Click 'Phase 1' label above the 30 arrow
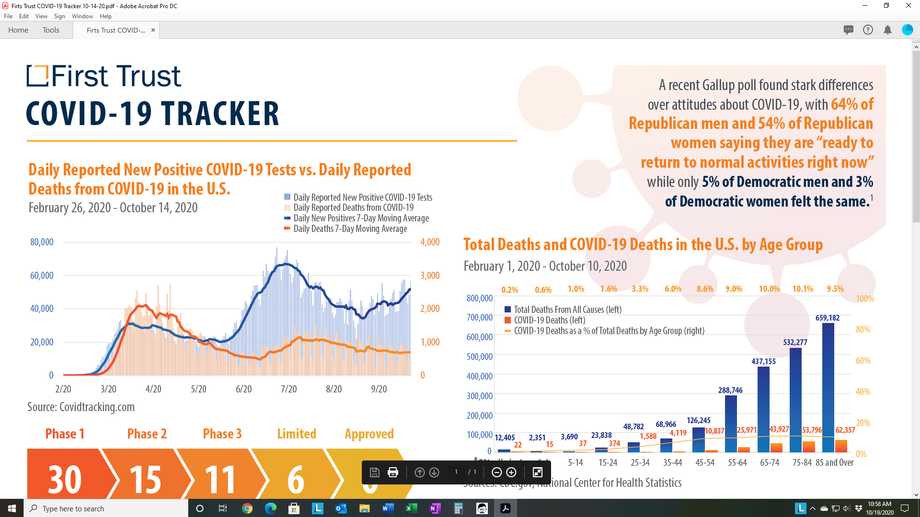The height and width of the screenshot is (517, 920). pos(65,434)
